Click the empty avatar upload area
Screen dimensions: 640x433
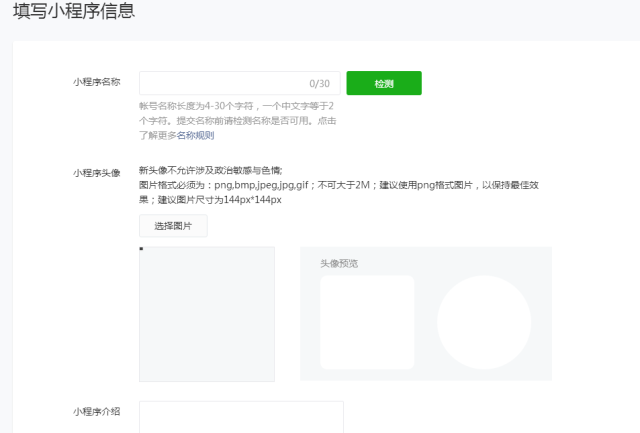pyautogui.click(x=207, y=314)
